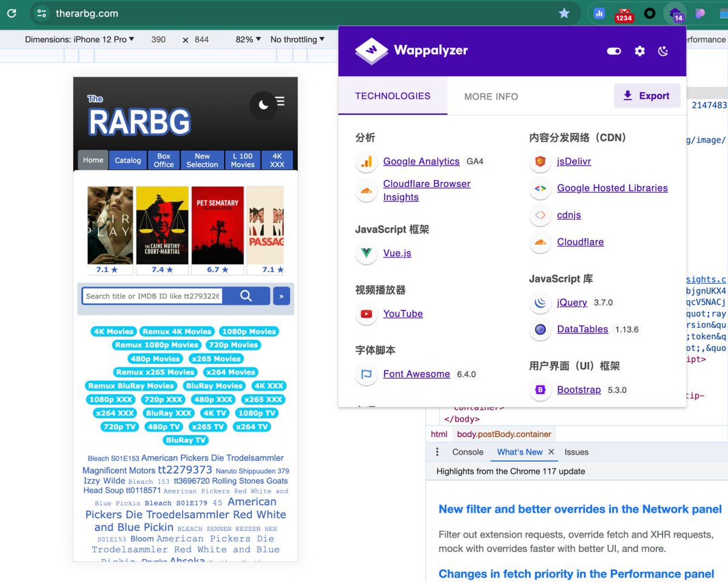This screenshot has height=582, width=728.
Task: Click the Bootstrap logo icon
Action: tap(540, 390)
